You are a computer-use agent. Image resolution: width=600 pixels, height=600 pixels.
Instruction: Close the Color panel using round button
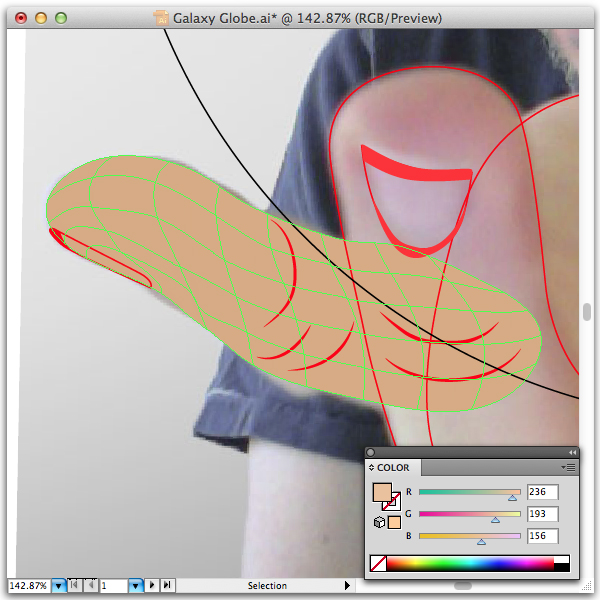click(x=370, y=452)
